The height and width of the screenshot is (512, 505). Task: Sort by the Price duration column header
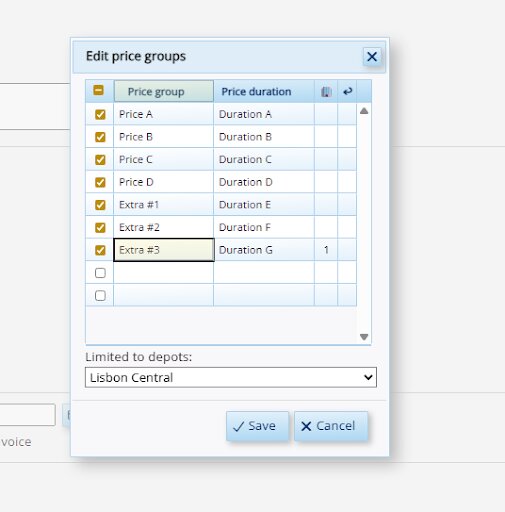tap(264, 91)
